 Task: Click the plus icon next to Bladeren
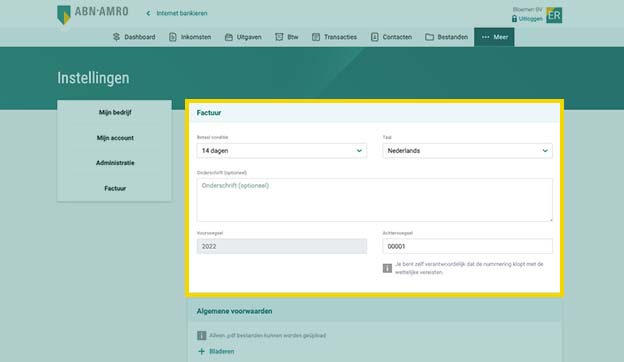point(201,351)
